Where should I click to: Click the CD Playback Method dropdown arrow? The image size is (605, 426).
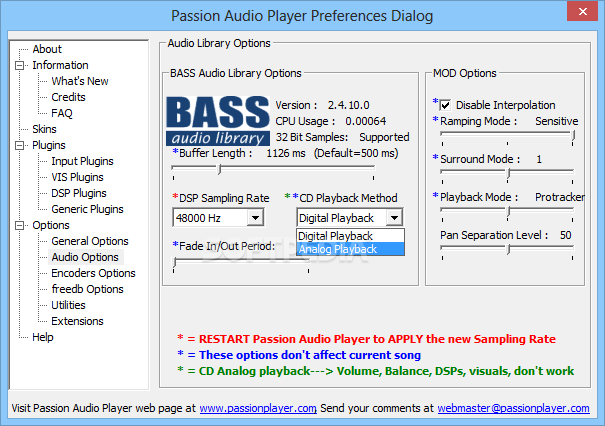click(394, 218)
